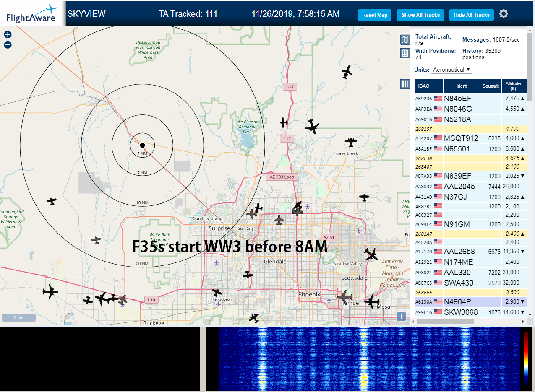Click scroll-down arrow of aircraft table
535x392 pixels.
click(530, 314)
